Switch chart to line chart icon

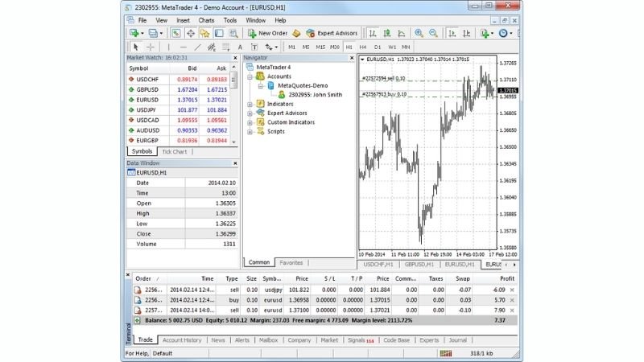[401, 33]
